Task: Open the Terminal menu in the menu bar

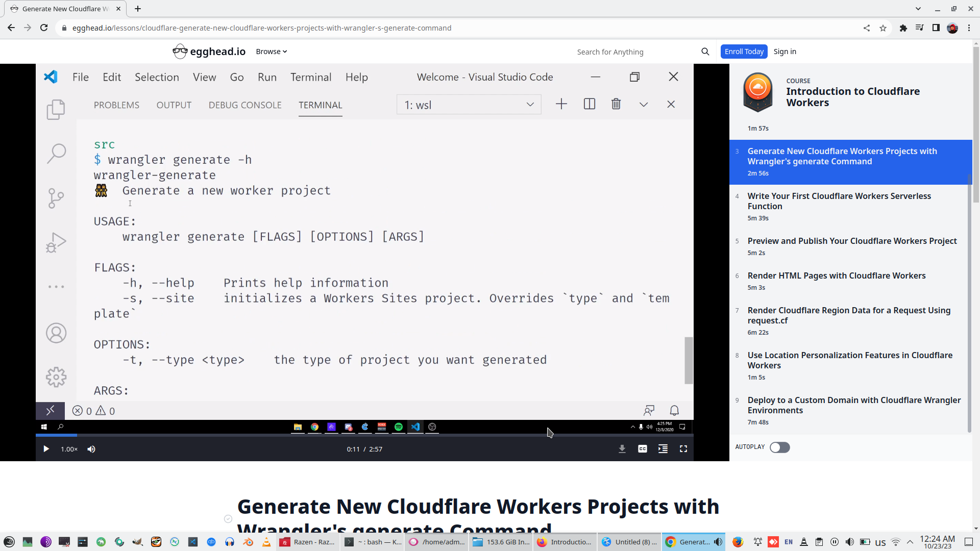Action: 311,77
